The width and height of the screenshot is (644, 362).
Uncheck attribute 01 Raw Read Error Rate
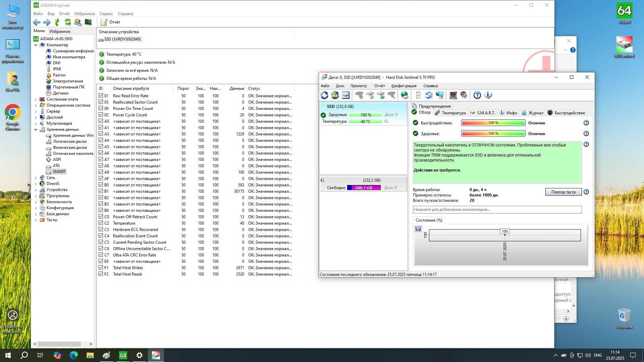click(101, 96)
